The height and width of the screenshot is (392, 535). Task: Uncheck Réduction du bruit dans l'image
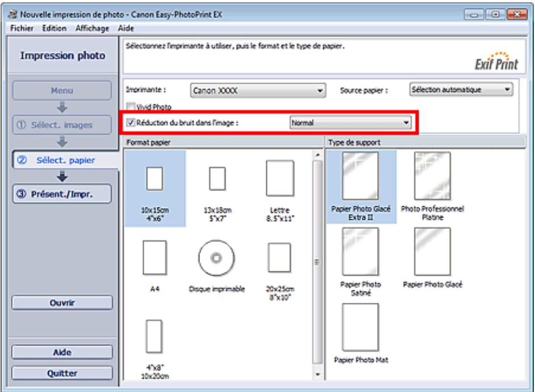tap(131, 123)
